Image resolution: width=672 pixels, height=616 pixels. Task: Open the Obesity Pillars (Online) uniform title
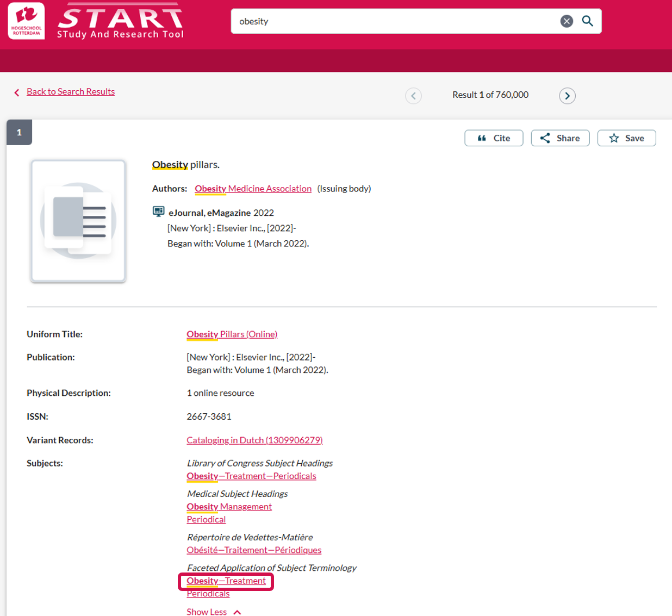pyautogui.click(x=232, y=334)
